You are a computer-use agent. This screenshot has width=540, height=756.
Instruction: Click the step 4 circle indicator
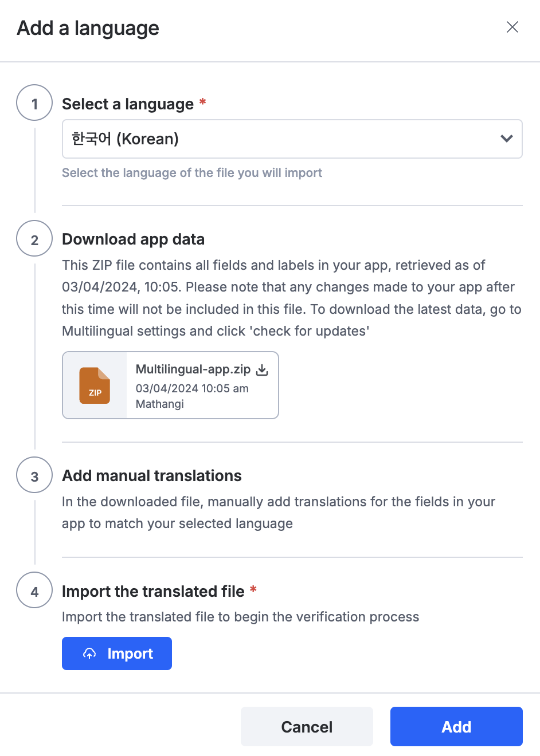(x=34, y=590)
